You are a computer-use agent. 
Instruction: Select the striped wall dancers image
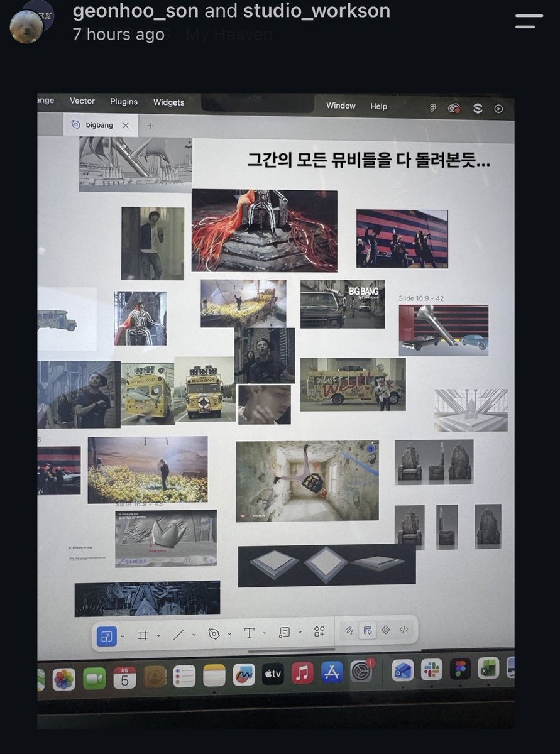tap(402, 239)
